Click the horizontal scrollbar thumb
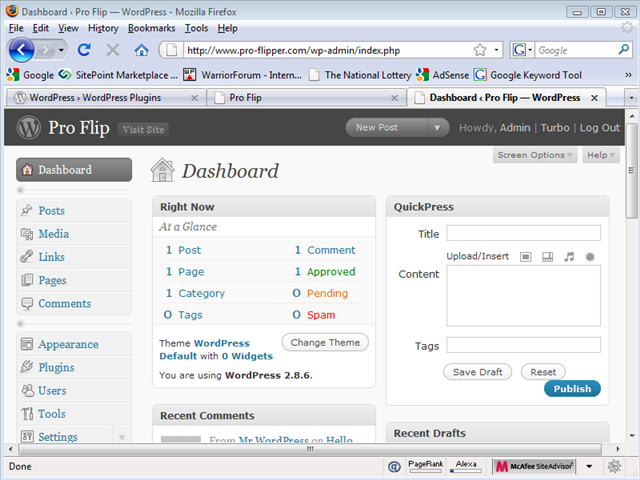Image resolution: width=640 pixels, height=480 pixels. coord(310,449)
